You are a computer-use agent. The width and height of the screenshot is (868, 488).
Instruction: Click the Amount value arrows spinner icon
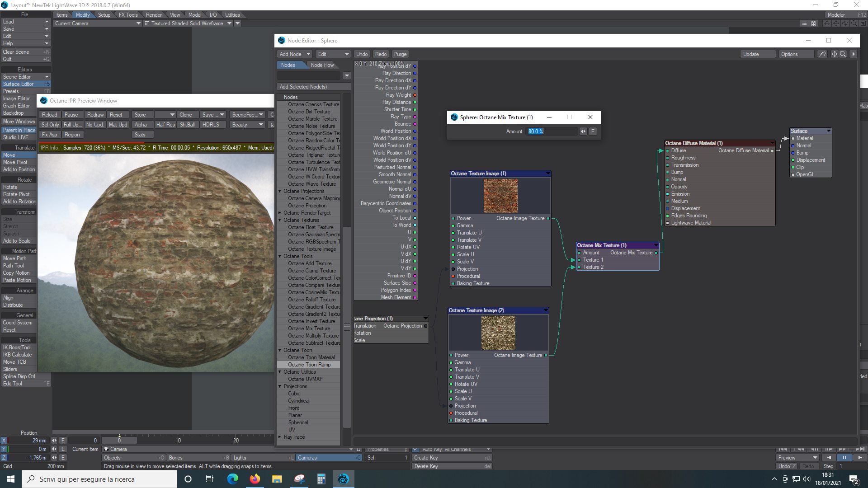click(x=583, y=131)
